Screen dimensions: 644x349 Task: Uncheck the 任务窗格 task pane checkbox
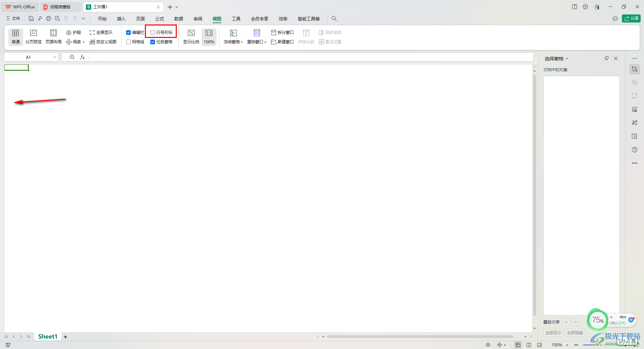[x=153, y=42]
